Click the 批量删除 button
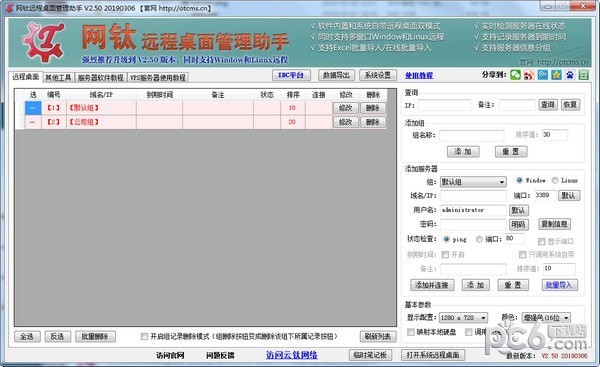The image size is (600, 367). click(95, 337)
